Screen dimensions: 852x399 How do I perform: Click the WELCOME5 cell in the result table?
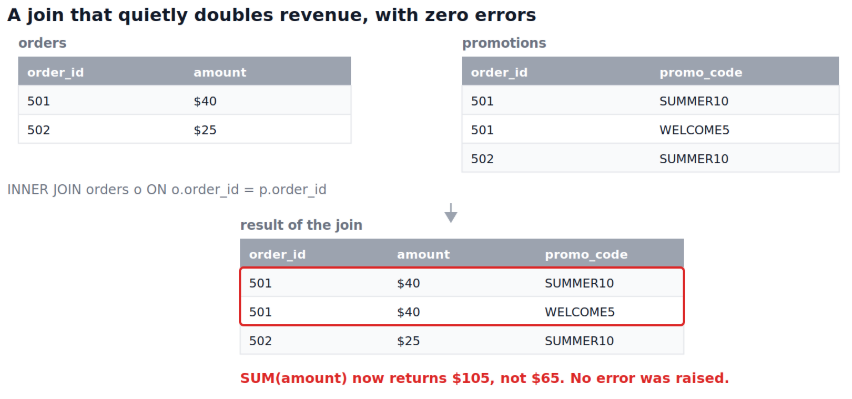[x=579, y=312]
